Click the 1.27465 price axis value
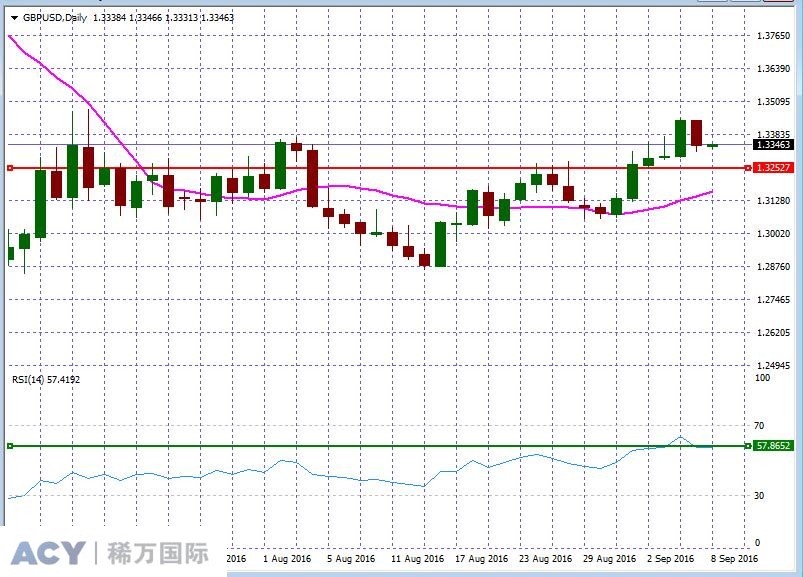Viewport: 803px width, 577px height. click(773, 300)
